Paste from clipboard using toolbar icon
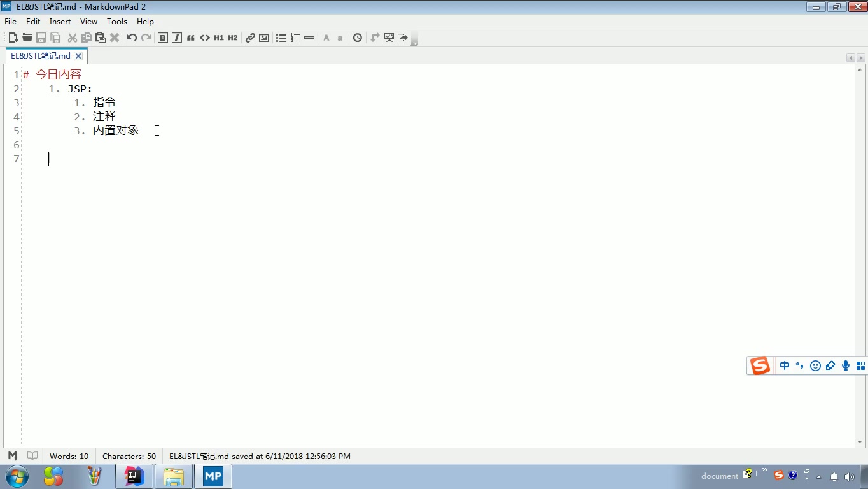The height and width of the screenshot is (489, 868). pos(101,38)
